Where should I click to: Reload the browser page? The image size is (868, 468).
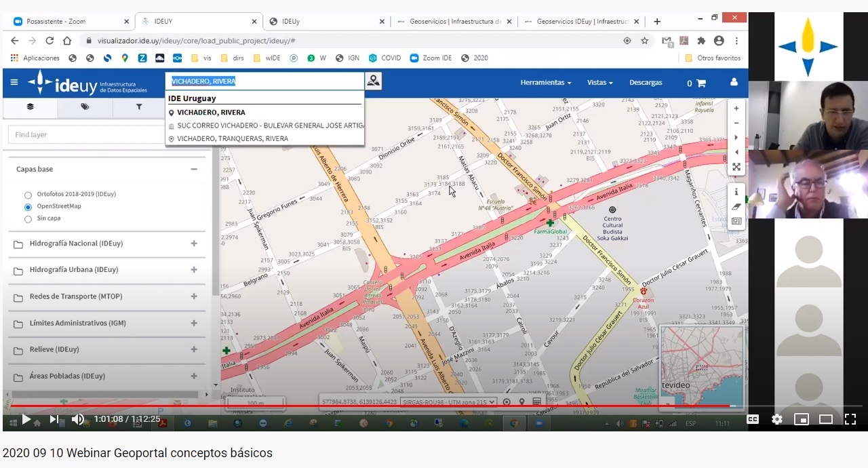click(50, 41)
